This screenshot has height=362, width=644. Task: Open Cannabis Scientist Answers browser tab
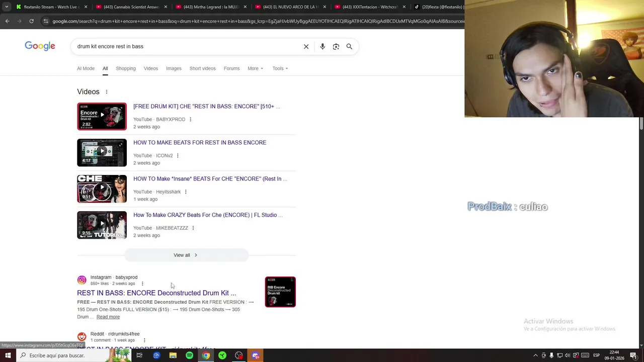coord(131,7)
